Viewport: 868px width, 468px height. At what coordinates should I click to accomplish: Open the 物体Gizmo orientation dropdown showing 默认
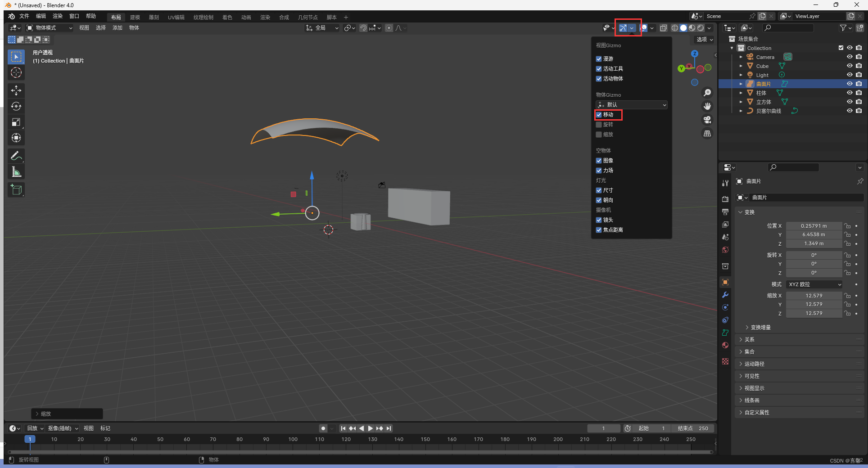[x=631, y=104]
